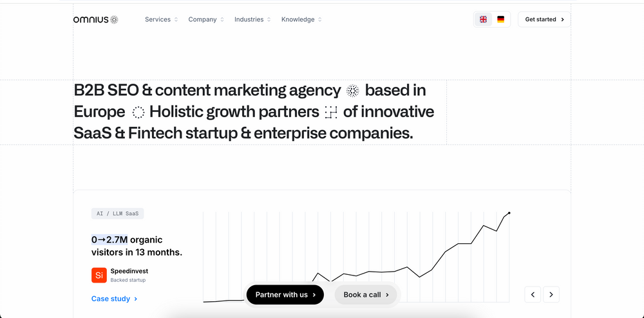Screen dimensions: 644x318
Task: Advance to next case study slide arrow
Action: click(551, 295)
